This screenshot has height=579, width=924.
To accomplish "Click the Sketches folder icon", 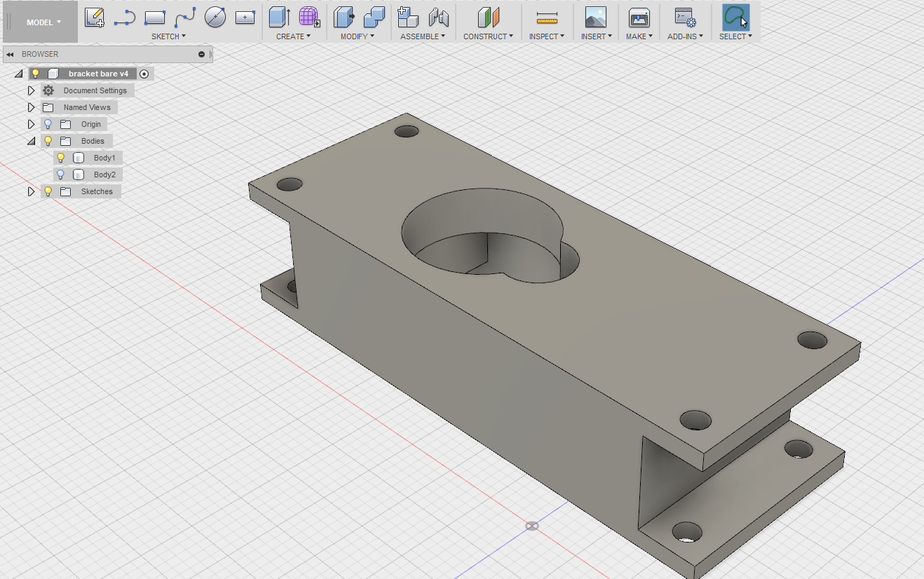I will pyautogui.click(x=66, y=191).
